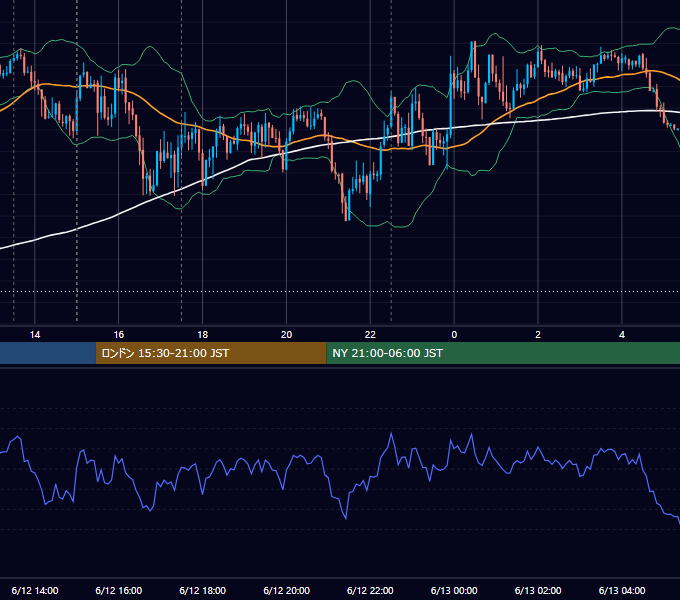The height and width of the screenshot is (600, 680).
Task: Click the hour label 20 on time axis
Action: [286, 335]
